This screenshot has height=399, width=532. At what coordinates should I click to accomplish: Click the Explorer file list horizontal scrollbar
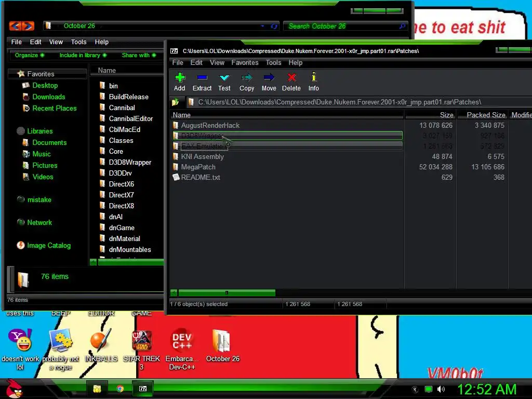(x=130, y=262)
